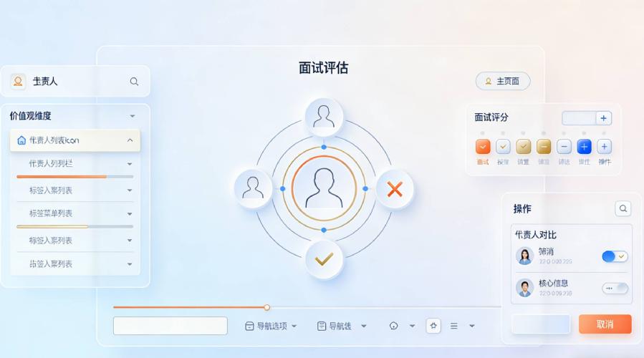Collapse the 代责人列表icon item

pos(130,140)
